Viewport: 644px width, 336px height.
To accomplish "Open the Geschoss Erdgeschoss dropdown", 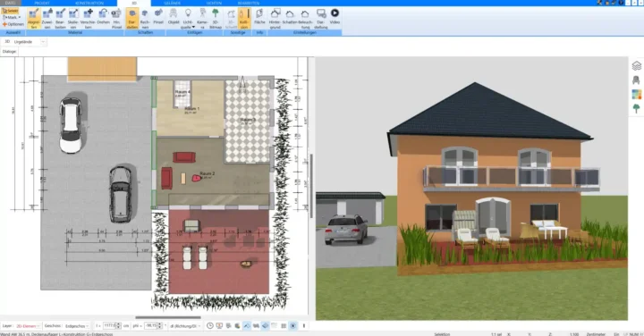I will coord(77,326).
